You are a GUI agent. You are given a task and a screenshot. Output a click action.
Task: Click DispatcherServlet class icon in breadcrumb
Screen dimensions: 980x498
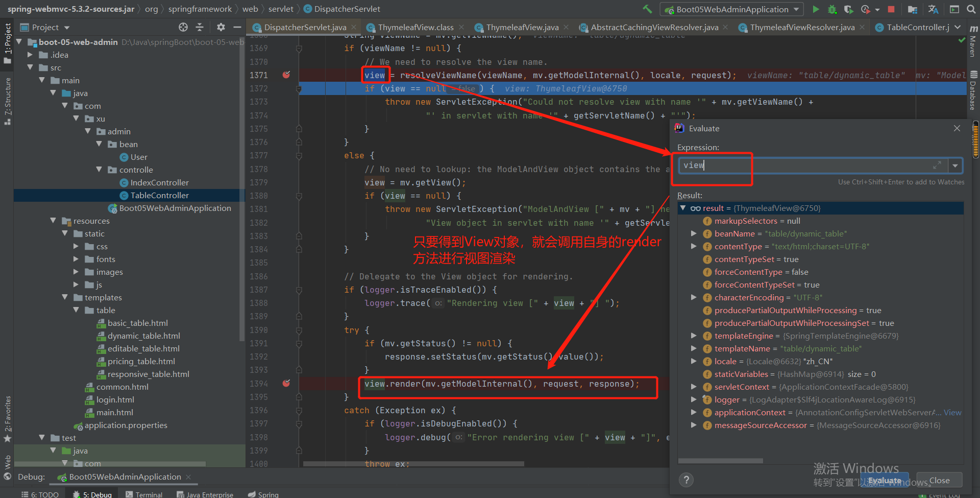308,9
